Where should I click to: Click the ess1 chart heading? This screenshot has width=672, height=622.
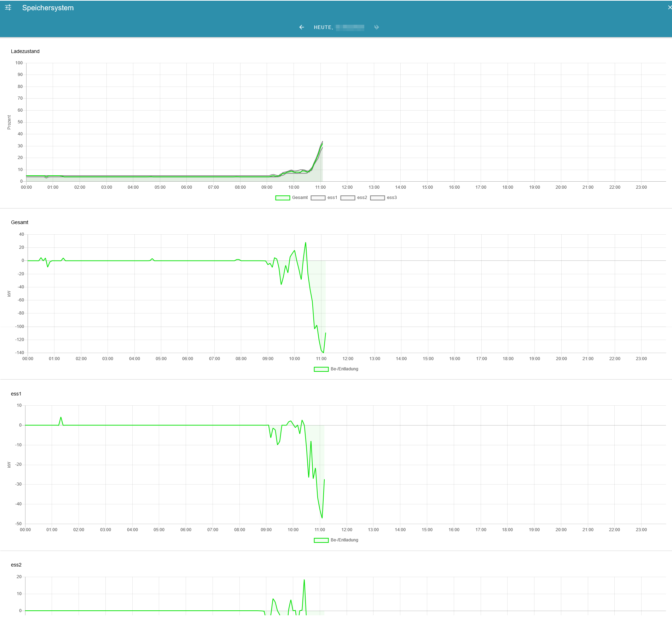coord(16,394)
